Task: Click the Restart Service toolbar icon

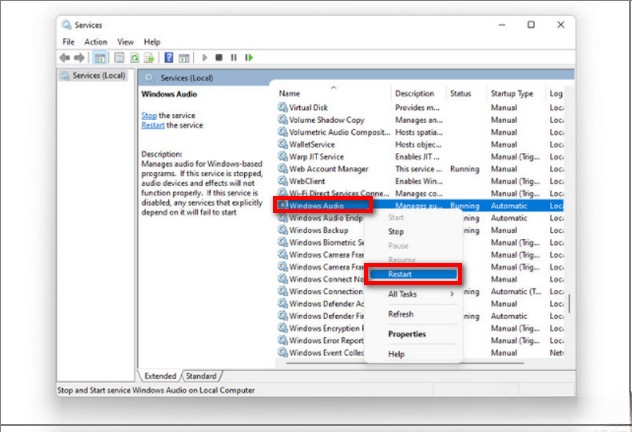Action: (x=249, y=58)
